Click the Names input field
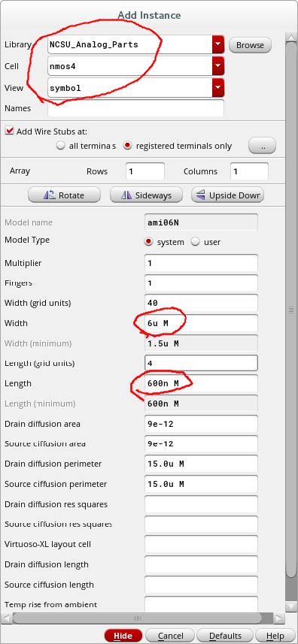298x644 pixels. [135, 108]
